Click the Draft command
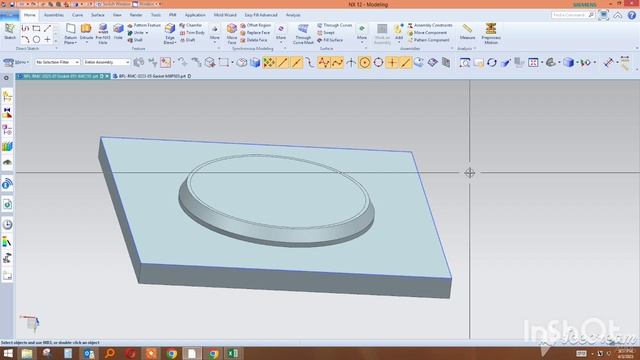 187,40
